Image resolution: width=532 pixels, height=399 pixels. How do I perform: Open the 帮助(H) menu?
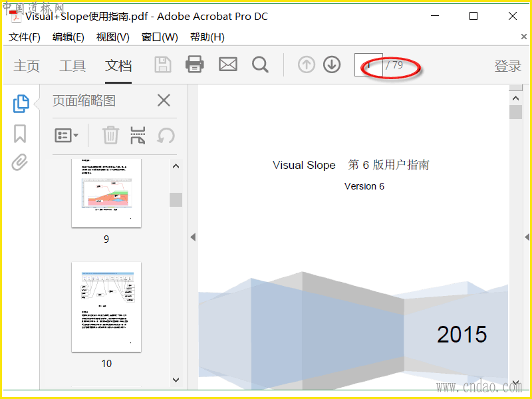point(207,37)
